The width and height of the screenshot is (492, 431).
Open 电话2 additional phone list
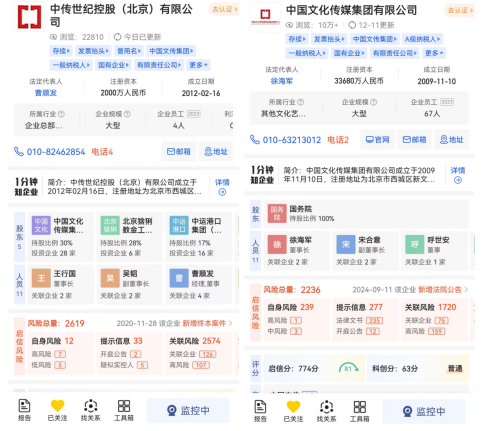pos(338,140)
